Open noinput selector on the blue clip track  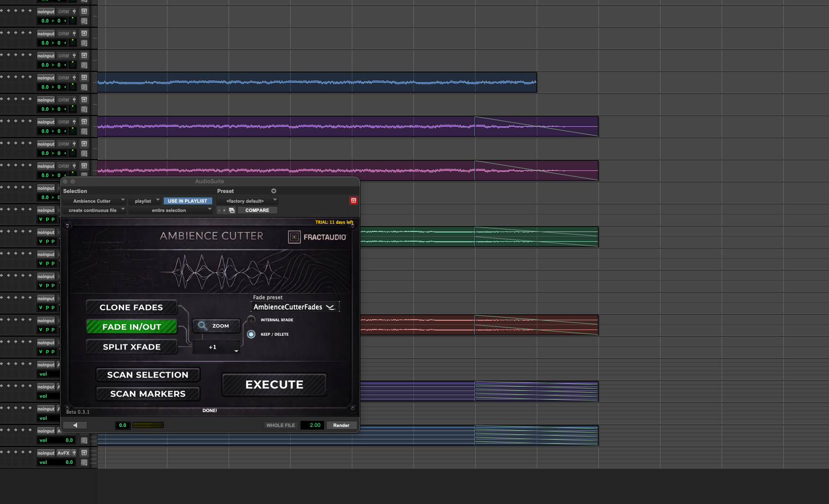click(x=46, y=77)
